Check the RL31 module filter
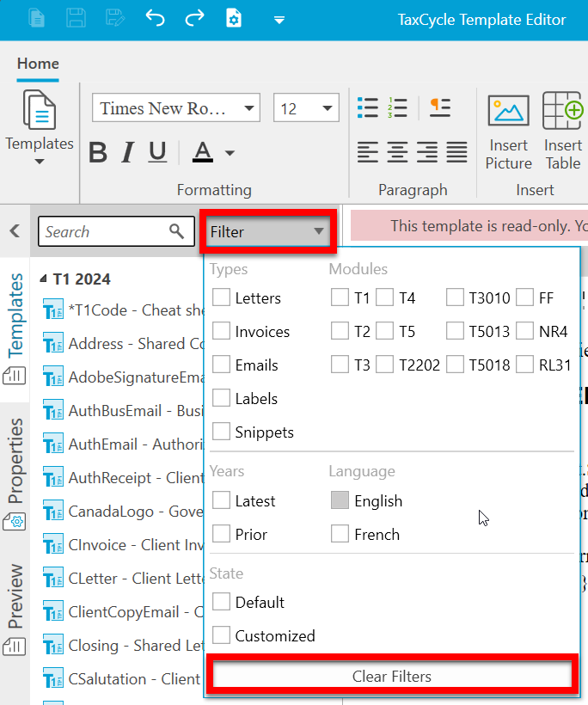The width and height of the screenshot is (588, 705). 524,365
